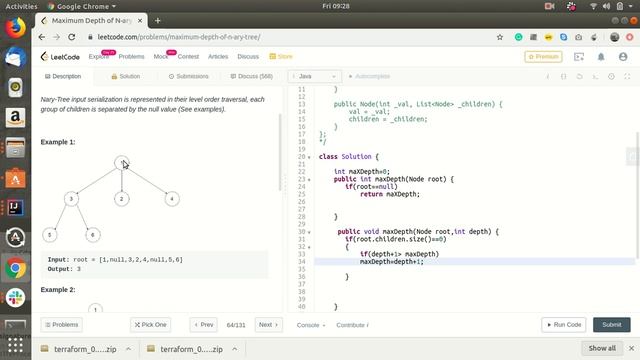Image resolution: width=640 pixels, height=360 pixels.
Task: Click the green Grammarly extension icon
Action: tap(518, 37)
